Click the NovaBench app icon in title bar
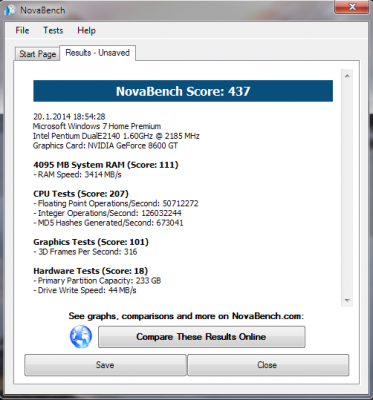This screenshot has height=400, width=373. tap(10, 10)
